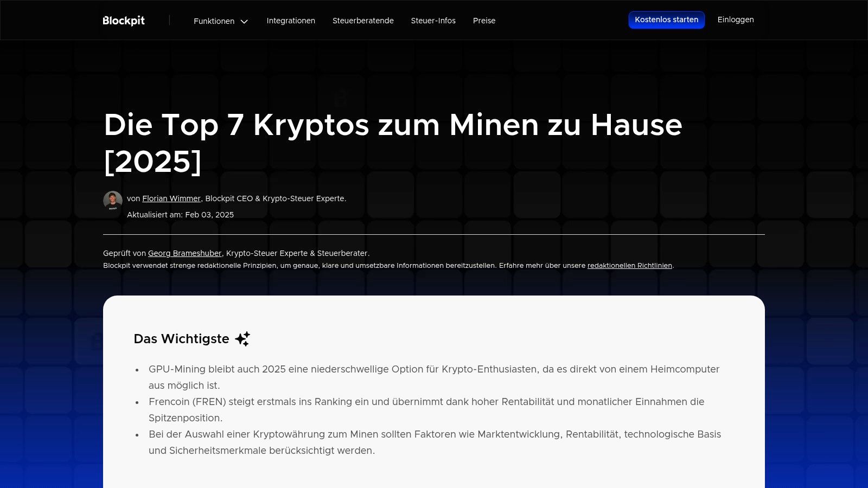Image resolution: width=868 pixels, height=488 pixels.
Task: Open the Integrationen menu item
Action: tap(291, 21)
